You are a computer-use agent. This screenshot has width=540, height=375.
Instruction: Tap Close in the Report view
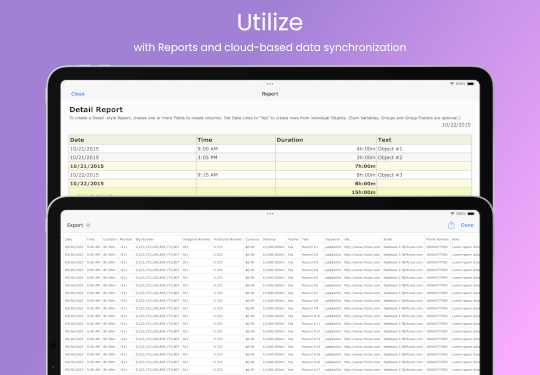pyautogui.click(x=77, y=94)
